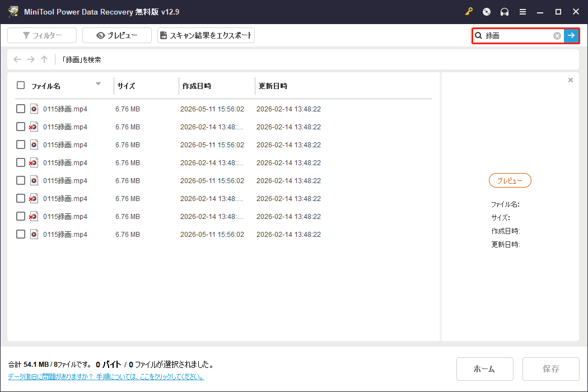Go back with the left arrow
Screen dimensions: 588x392
coord(17,59)
